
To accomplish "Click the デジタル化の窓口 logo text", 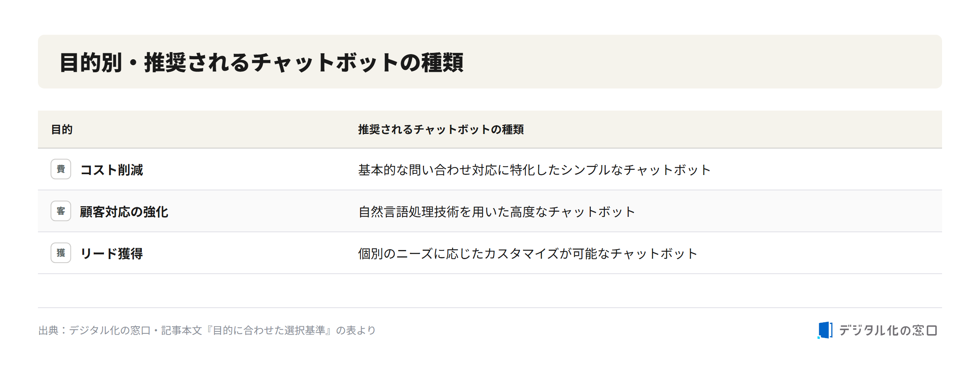I will tap(888, 330).
